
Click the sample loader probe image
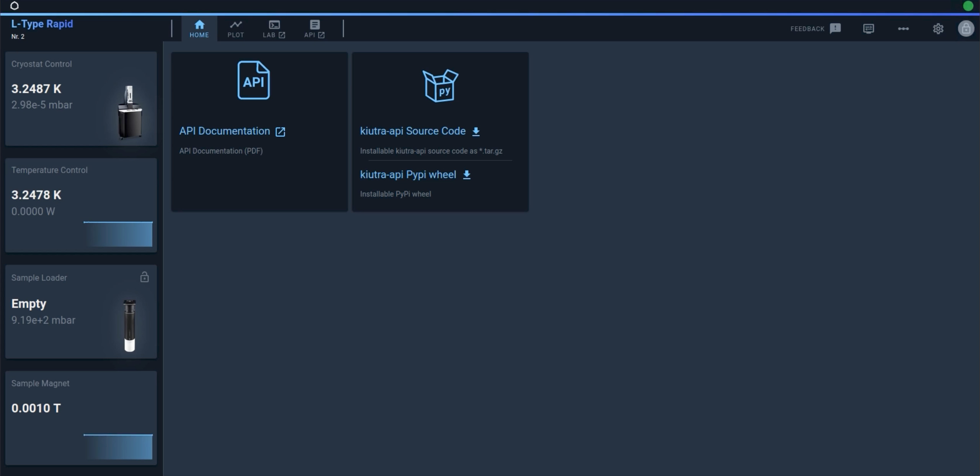(130, 326)
